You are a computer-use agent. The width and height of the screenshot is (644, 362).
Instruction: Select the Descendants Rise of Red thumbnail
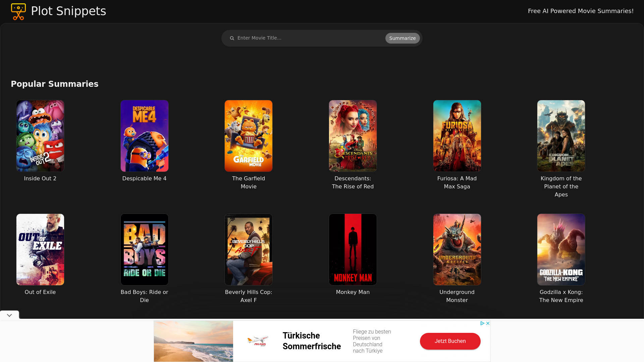tap(353, 135)
